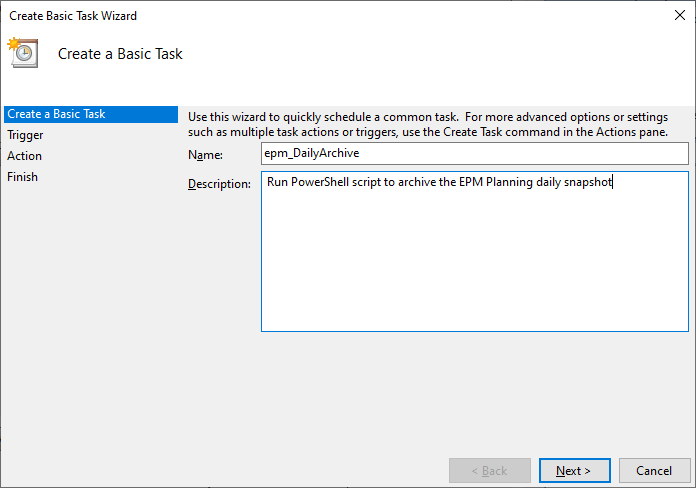This screenshot has width=696, height=488.
Task: Go to the Trigger step in sidebar
Action: pyautogui.click(x=25, y=135)
